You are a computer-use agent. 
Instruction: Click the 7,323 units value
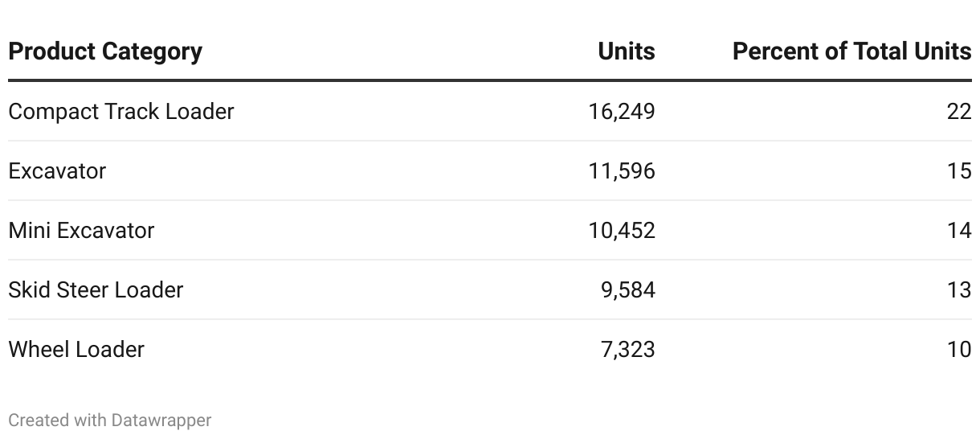[628, 349]
